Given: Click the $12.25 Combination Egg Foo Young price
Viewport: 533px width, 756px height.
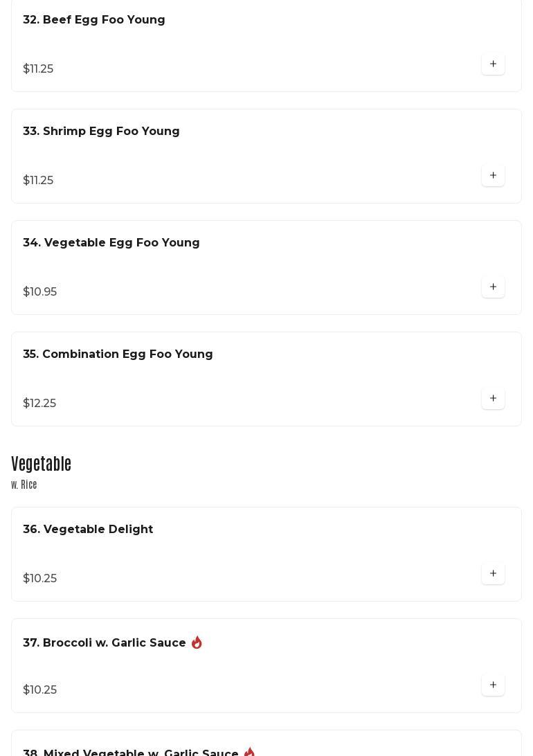Looking at the screenshot, I should (x=39, y=404).
